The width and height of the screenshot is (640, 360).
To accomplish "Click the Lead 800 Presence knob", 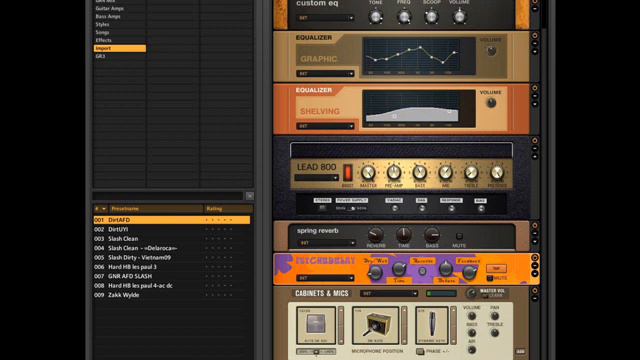I will (x=497, y=173).
